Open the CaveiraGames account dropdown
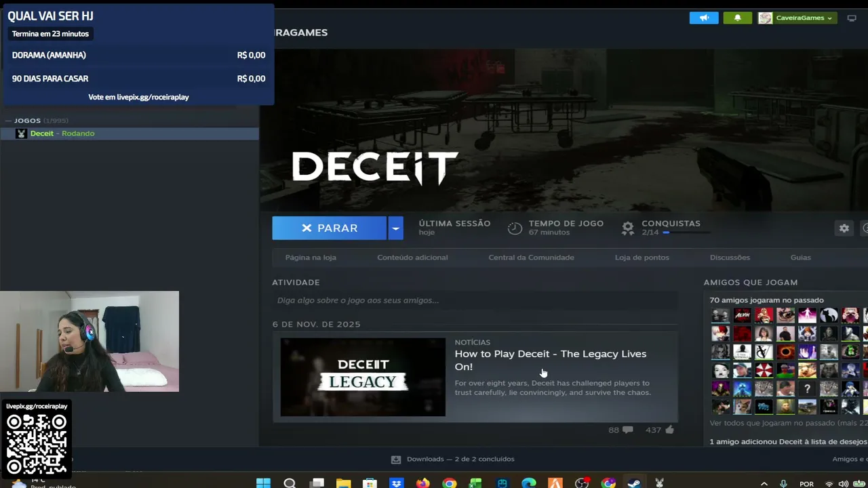 [804, 18]
